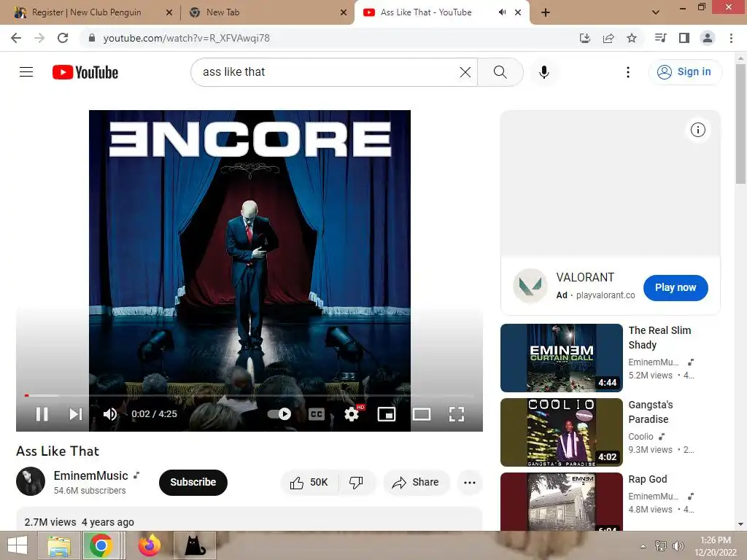Open more actions ellipsis below video
This screenshot has height=560, width=747.
click(470, 483)
